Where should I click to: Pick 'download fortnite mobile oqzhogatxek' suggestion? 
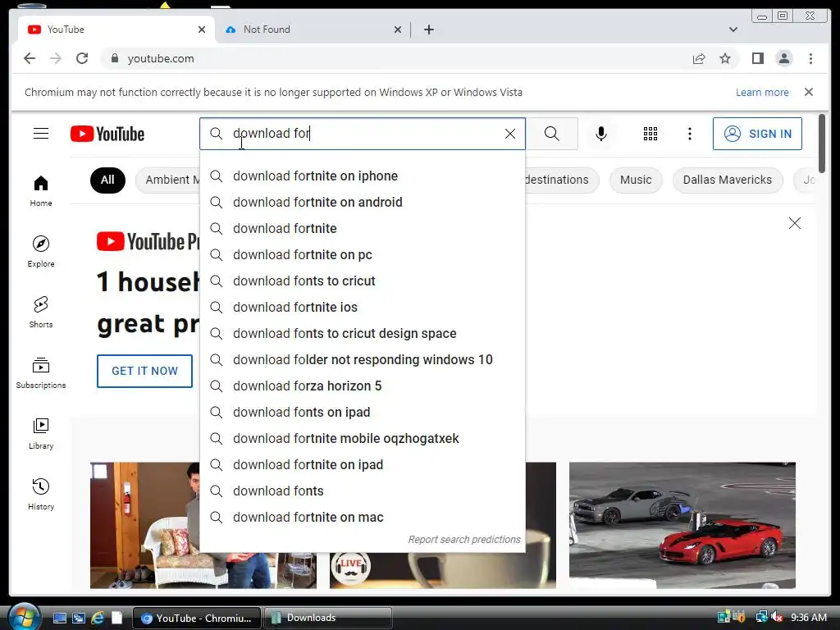click(363, 438)
